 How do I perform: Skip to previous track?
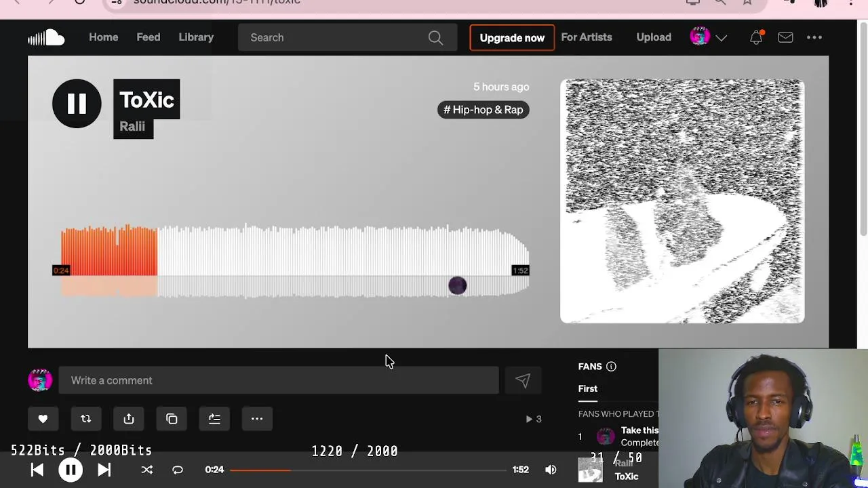[37, 470]
